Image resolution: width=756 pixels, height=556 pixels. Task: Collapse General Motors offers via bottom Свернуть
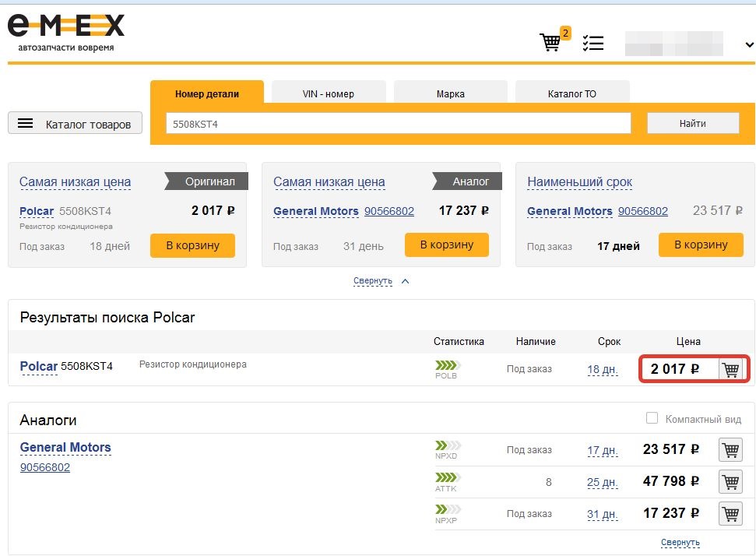tap(680, 542)
